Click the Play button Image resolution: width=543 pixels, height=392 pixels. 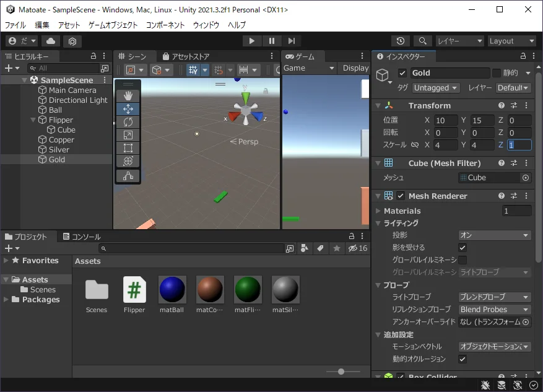(x=252, y=41)
